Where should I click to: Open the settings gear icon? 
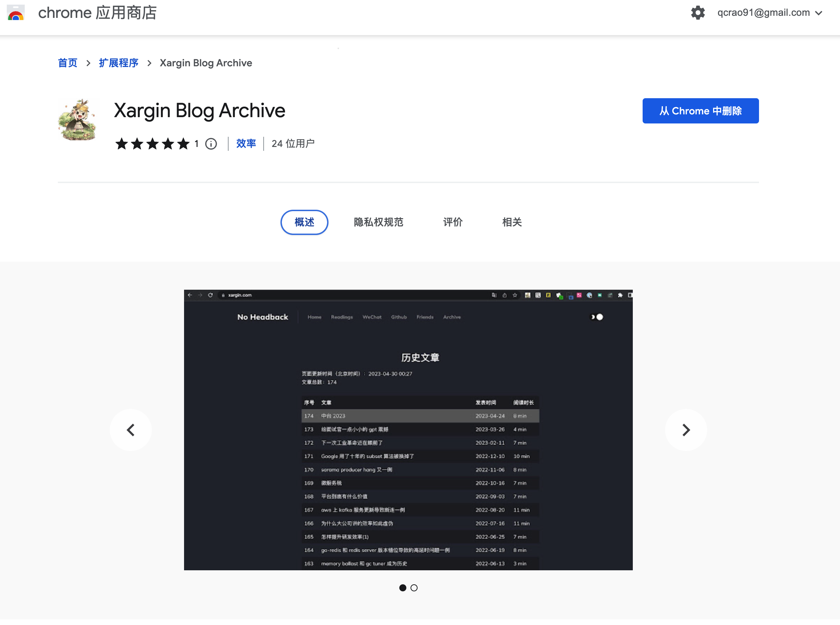[x=697, y=13]
